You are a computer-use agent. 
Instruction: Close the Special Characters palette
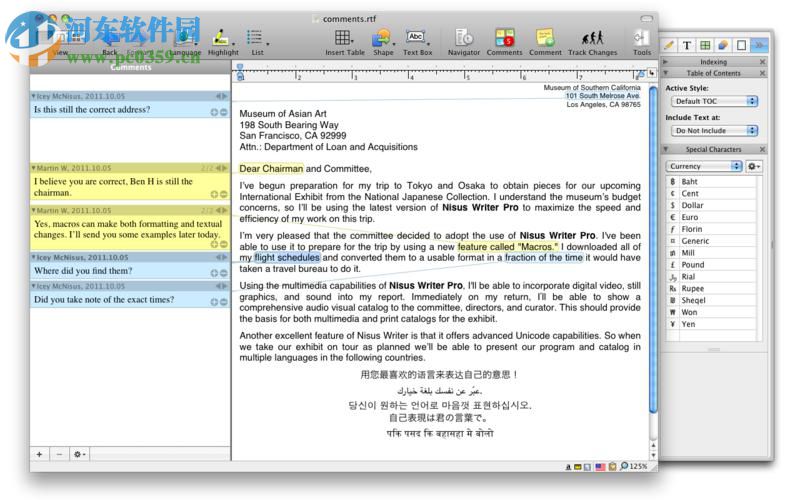pos(762,149)
